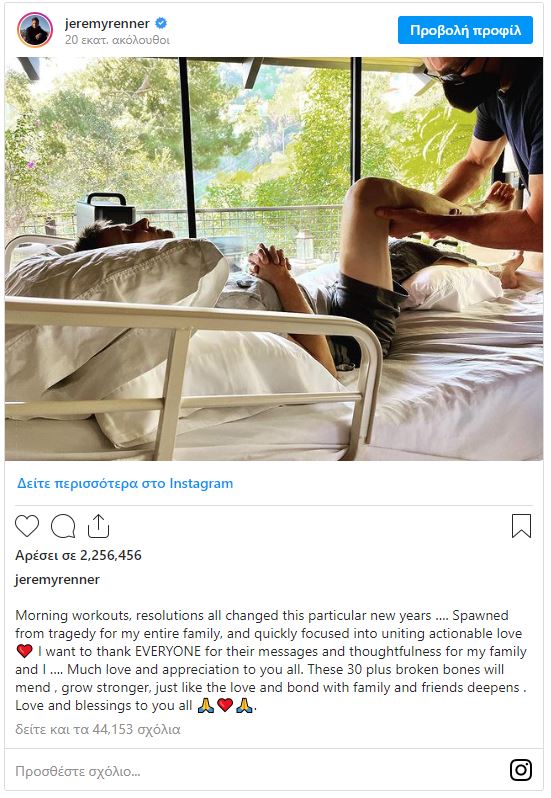Viewport: 551px width, 798px height.
Task: Click the Instagram logo icon
Action: click(x=521, y=770)
